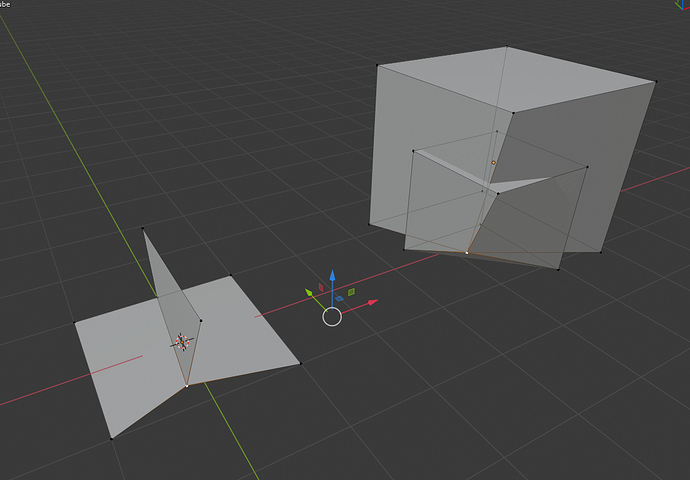Click the small red plane handle on gizmo
The image size is (690, 480).
(x=321, y=287)
